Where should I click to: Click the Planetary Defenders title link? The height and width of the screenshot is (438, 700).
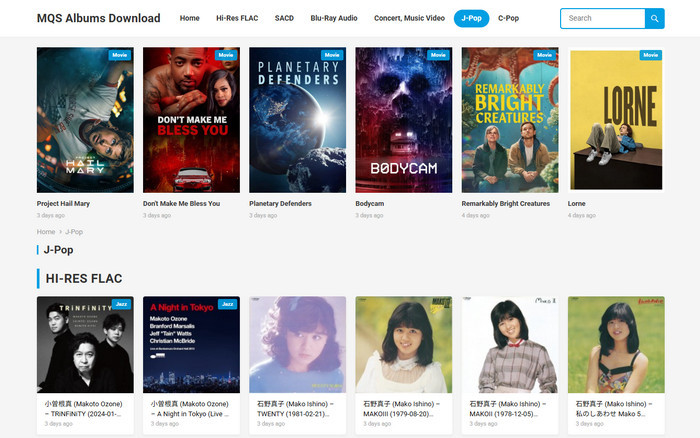point(280,204)
